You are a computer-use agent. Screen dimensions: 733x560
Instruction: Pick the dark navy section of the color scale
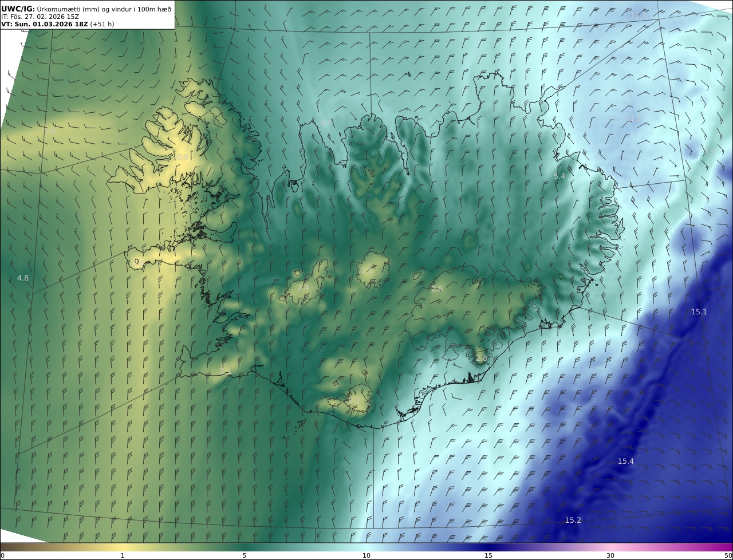tap(488, 547)
